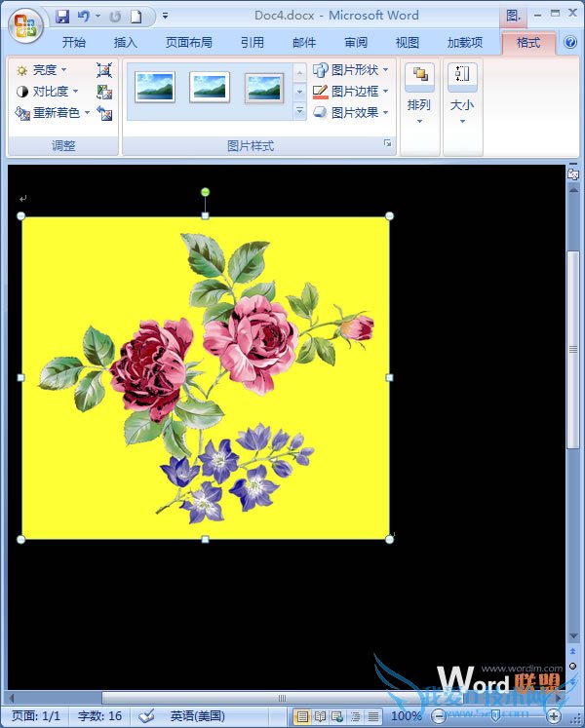The width and height of the screenshot is (585, 728).
Task: Click the 图片工具 contextual title tab
Action: pyautogui.click(x=513, y=17)
